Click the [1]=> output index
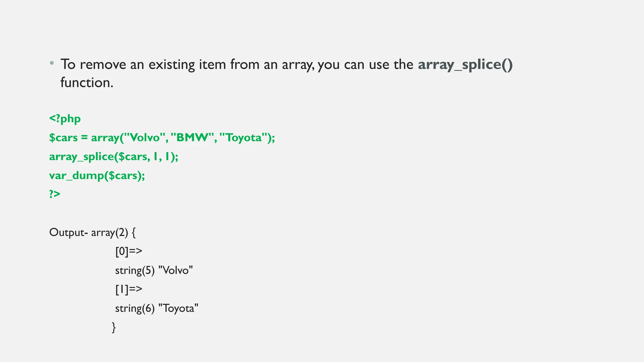 coord(129,289)
